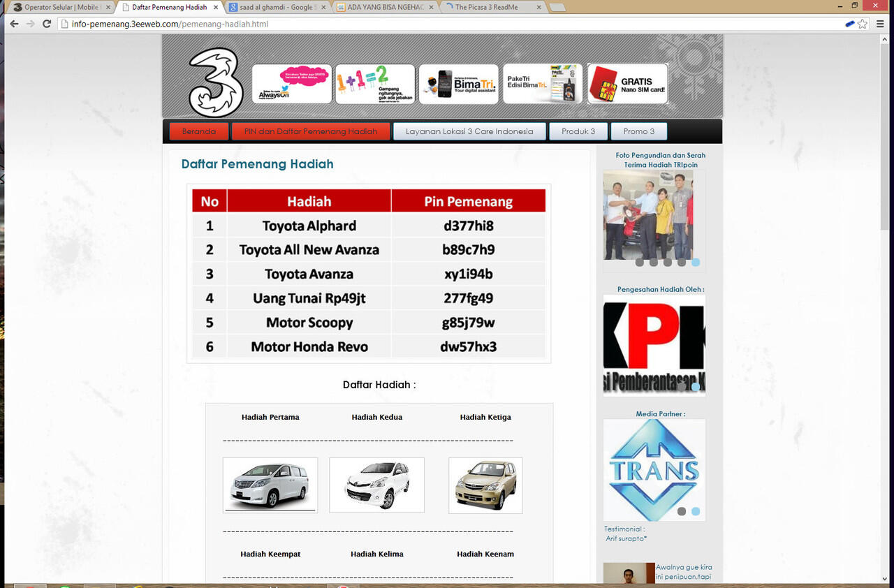Click the winner pin d377hi8
Viewport: 894px width, 588px height.
coord(468,226)
